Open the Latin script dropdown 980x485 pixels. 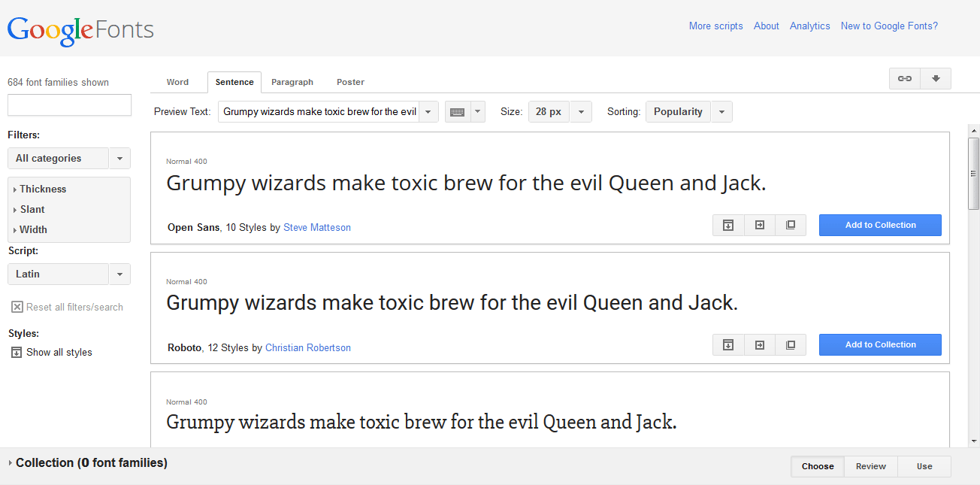click(68, 274)
